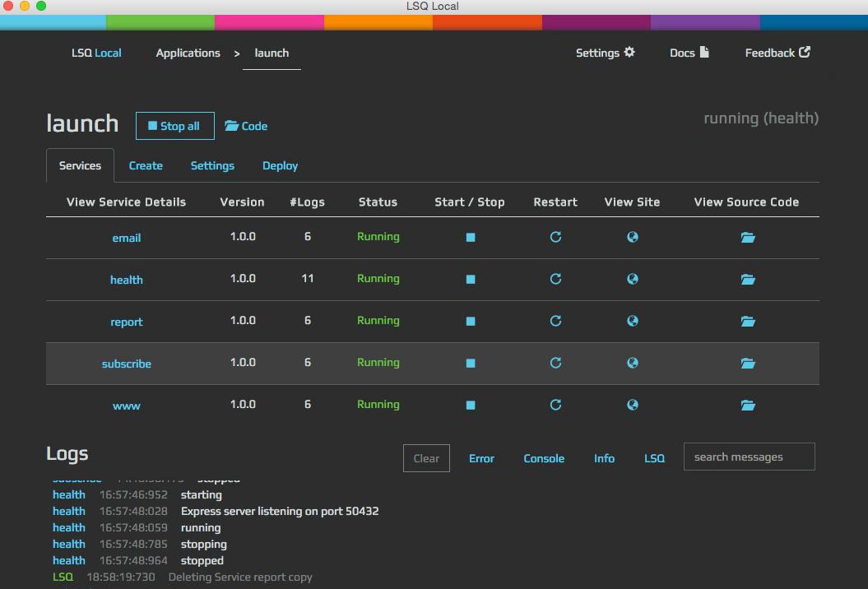View site for subscribe service
Screen dimensions: 868x589
point(633,363)
